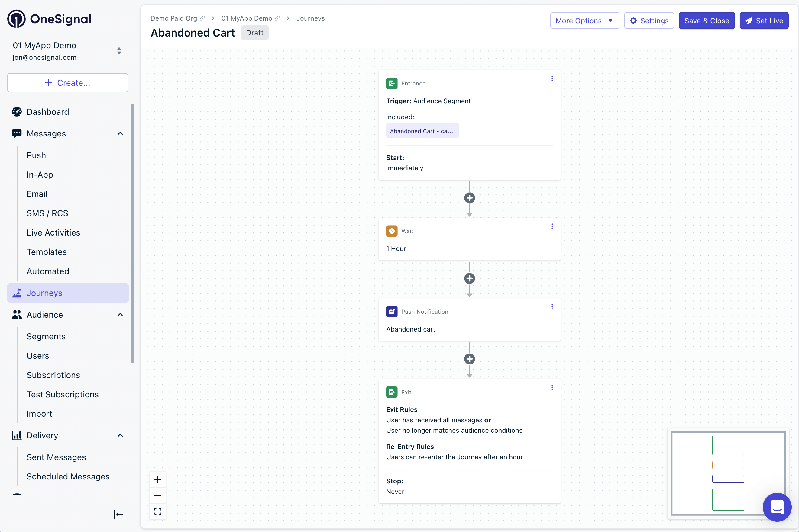Image resolution: width=799 pixels, height=532 pixels.
Task: Open Segments in the sidebar
Action: [46, 336]
